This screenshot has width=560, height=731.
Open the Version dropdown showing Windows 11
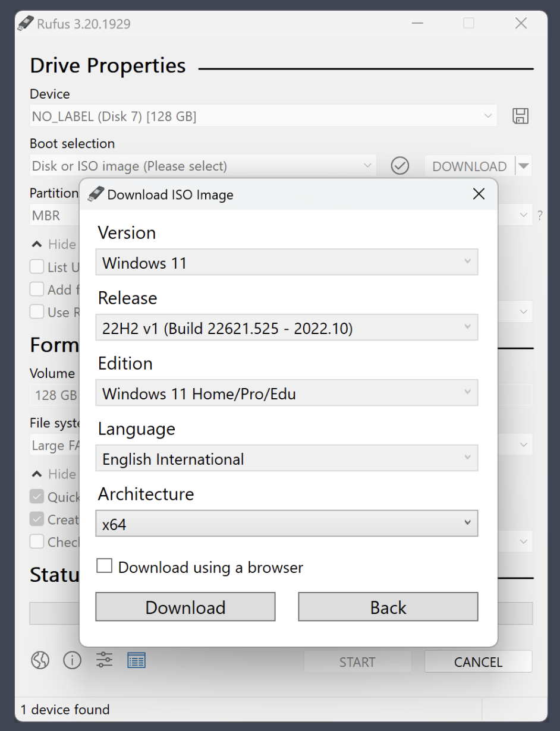point(287,262)
